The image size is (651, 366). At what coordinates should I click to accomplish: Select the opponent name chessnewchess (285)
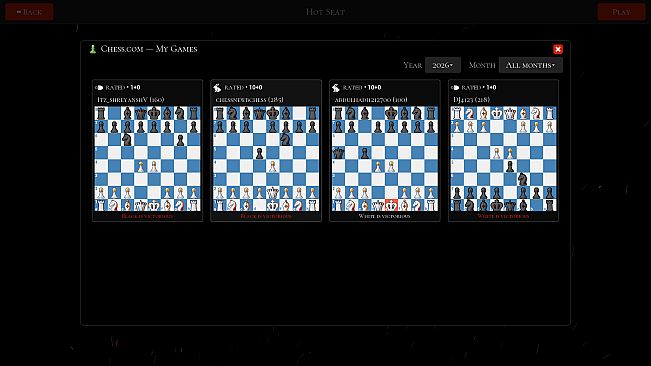click(249, 100)
